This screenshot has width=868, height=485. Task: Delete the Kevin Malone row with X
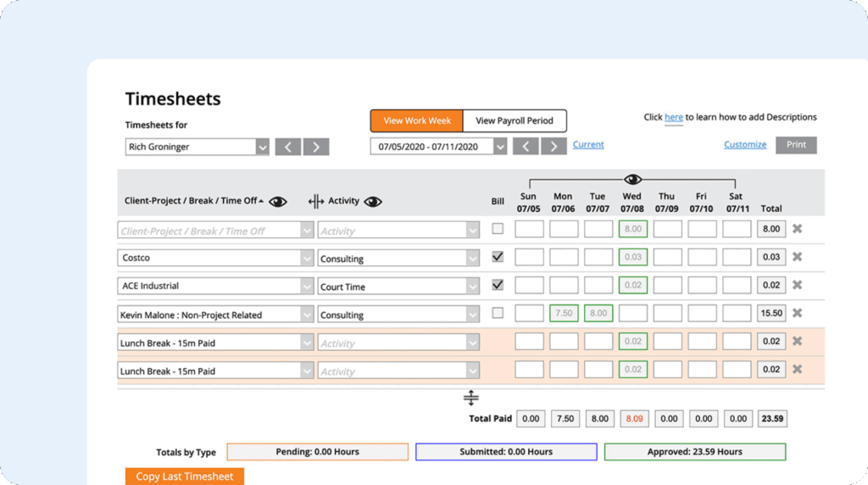pyautogui.click(x=797, y=313)
